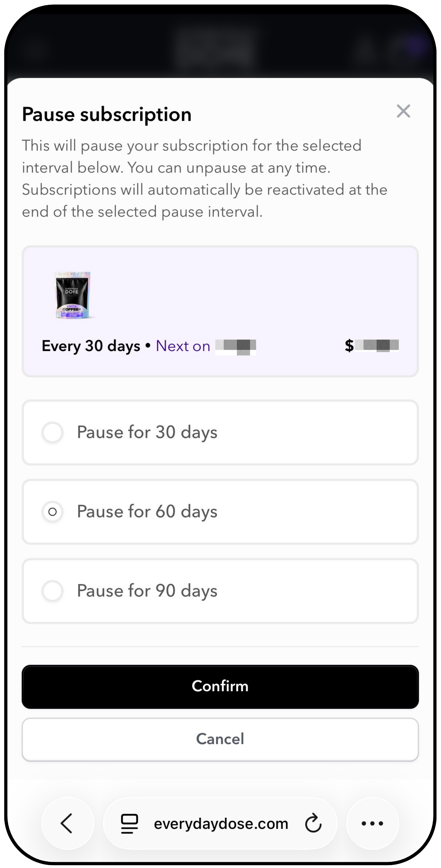Open the browser three-dot more menu
The height and width of the screenshot is (868, 441).
pyautogui.click(x=372, y=823)
